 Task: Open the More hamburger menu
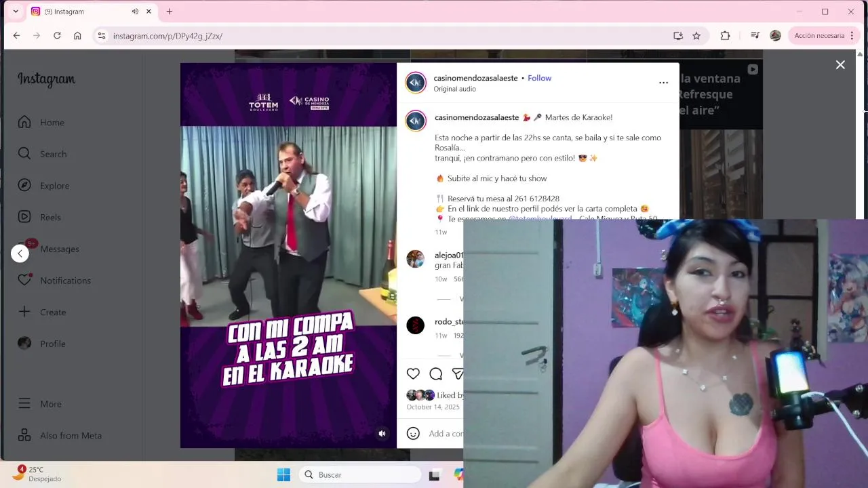pyautogui.click(x=39, y=403)
